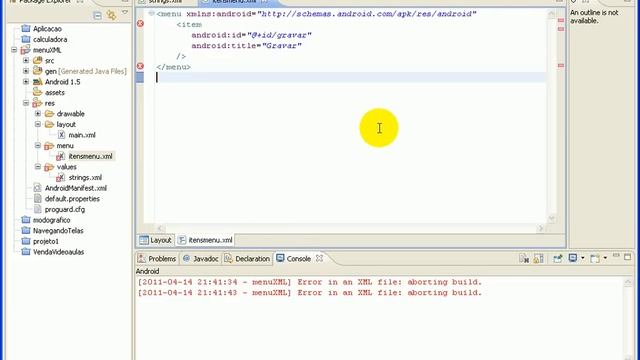Expand the gen folder
Image resolution: width=640 pixels, height=360 pixels.
coord(26,71)
